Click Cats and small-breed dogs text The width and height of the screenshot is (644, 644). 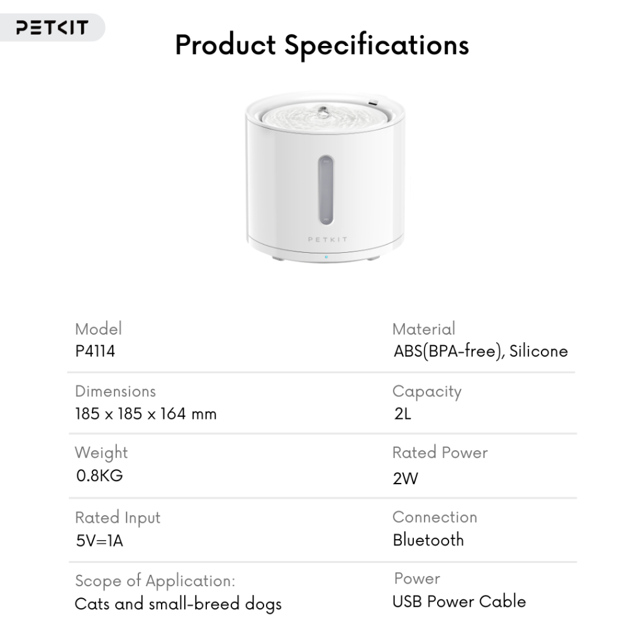click(178, 604)
